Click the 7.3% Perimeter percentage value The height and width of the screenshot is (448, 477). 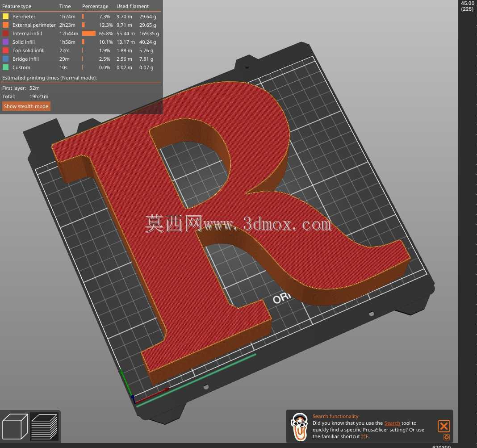tap(105, 17)
